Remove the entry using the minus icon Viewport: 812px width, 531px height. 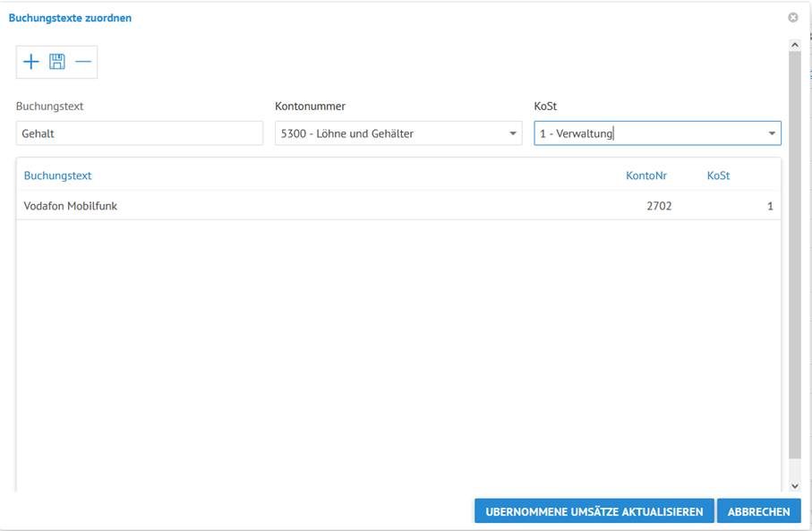83,62
